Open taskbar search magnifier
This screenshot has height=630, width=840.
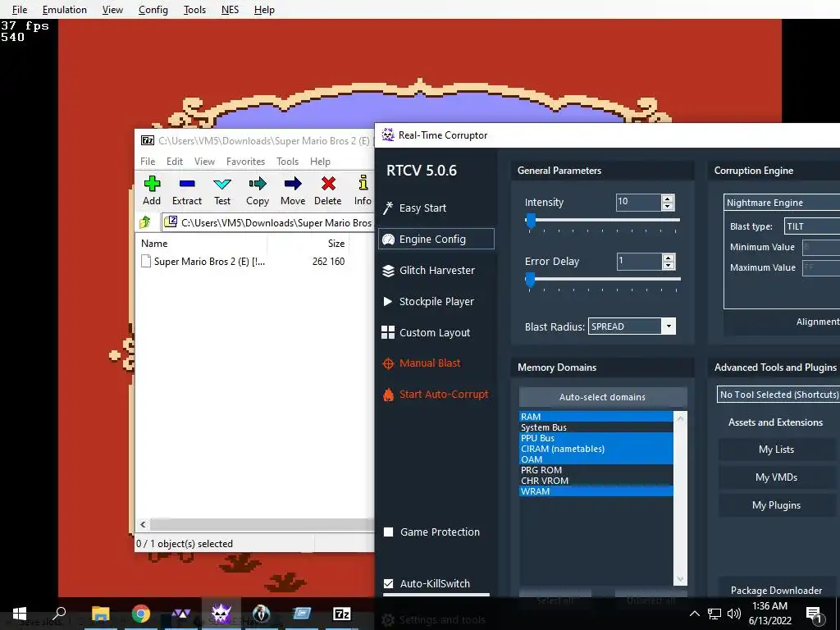(59, 614)
